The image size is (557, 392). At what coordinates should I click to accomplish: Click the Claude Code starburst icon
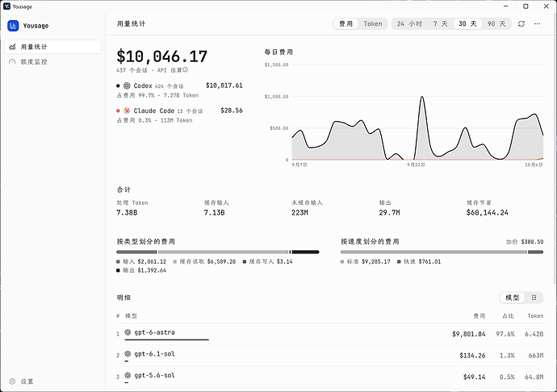point(127,111)
